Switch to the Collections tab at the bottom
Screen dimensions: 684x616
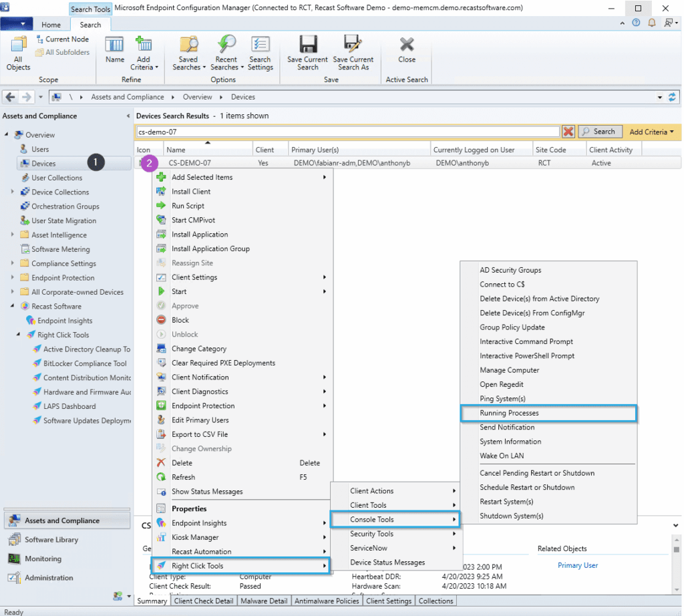(x=436, y=601)
